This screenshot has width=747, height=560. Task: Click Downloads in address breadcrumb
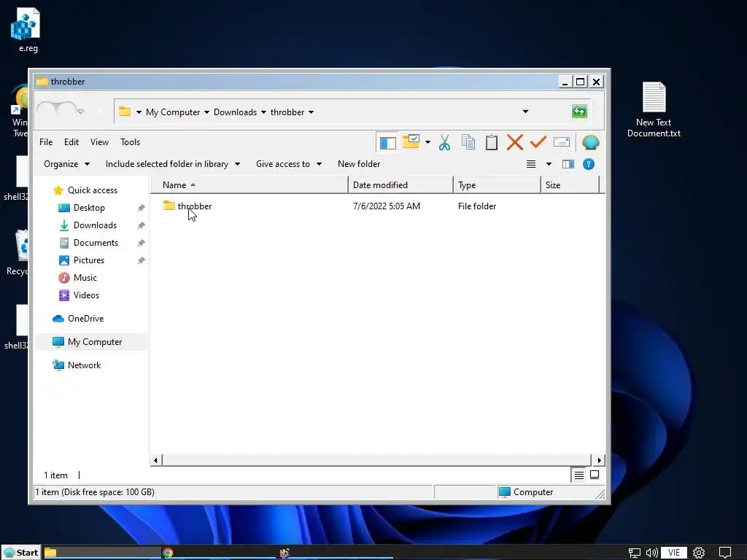(236, 112)
